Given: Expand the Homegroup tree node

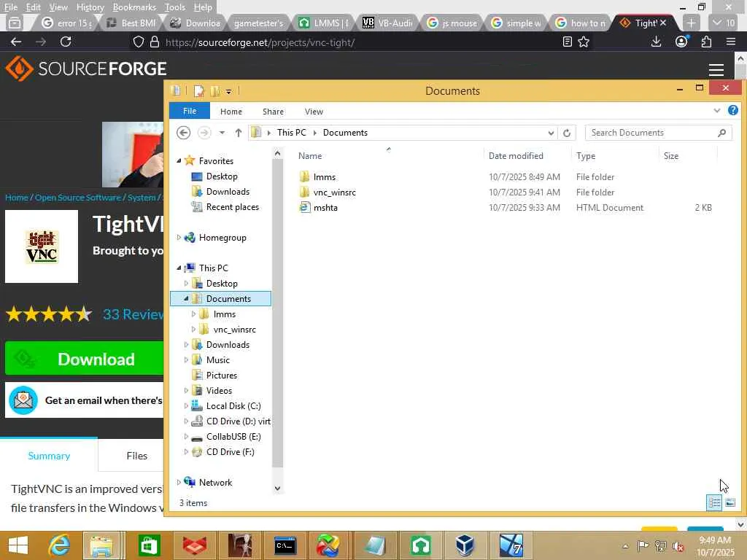Looking at the screenshot, I should click(x=179, y=237).
